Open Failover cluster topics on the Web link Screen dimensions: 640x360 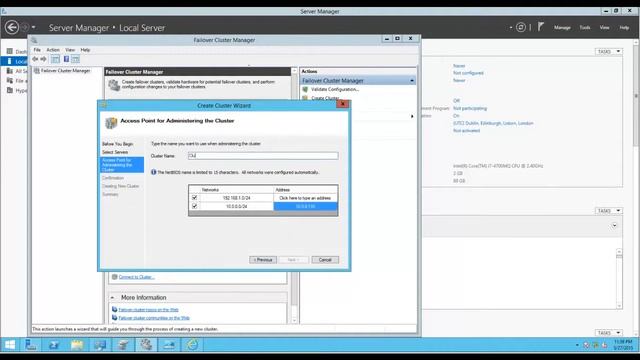(x=148, y=310)
